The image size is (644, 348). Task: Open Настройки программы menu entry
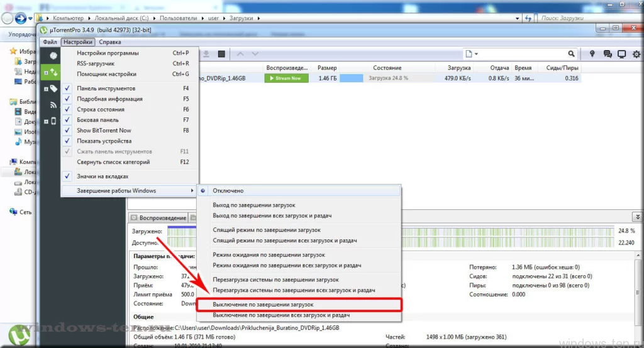click(x=108, y=53)
